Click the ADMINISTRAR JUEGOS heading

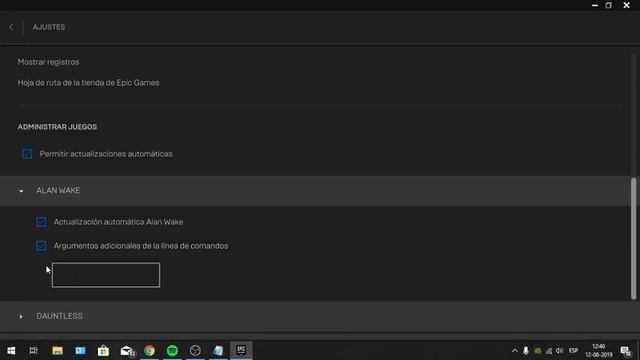coord(57,127)
